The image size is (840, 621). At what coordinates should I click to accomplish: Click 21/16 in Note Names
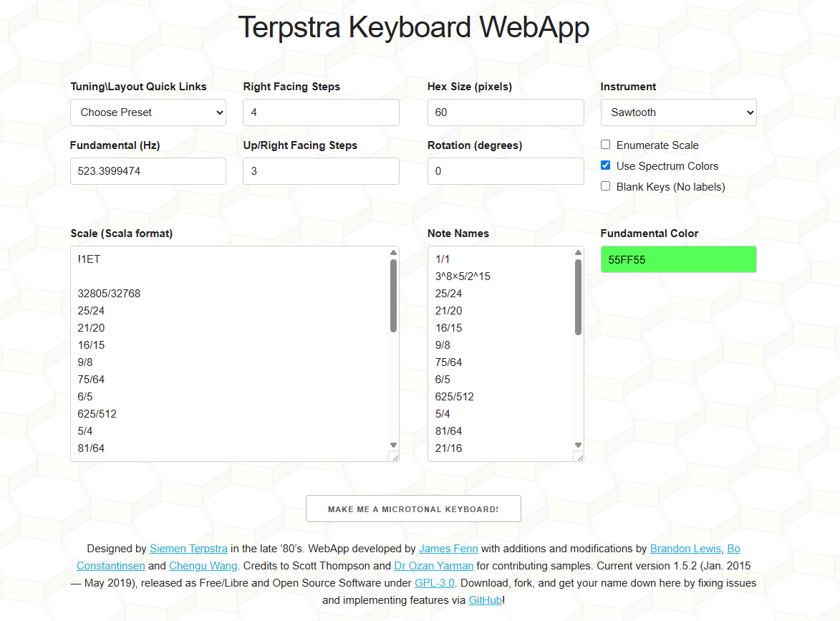[448, 448]
